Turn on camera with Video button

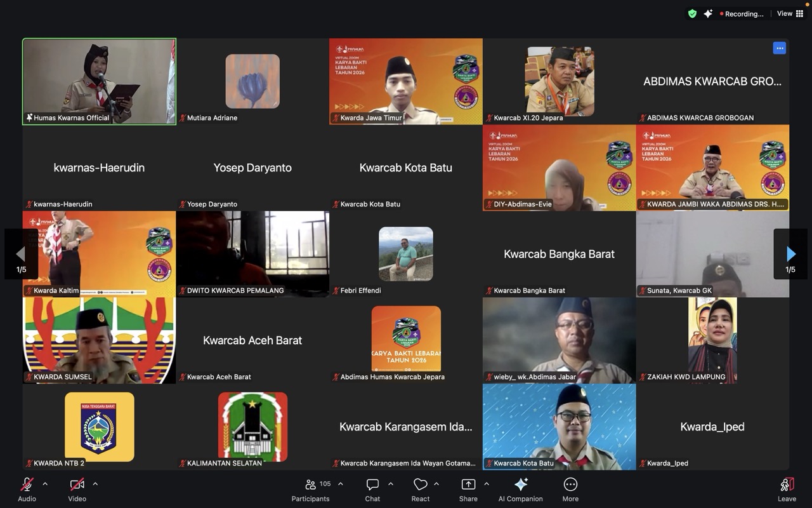(x=77, y=485)
